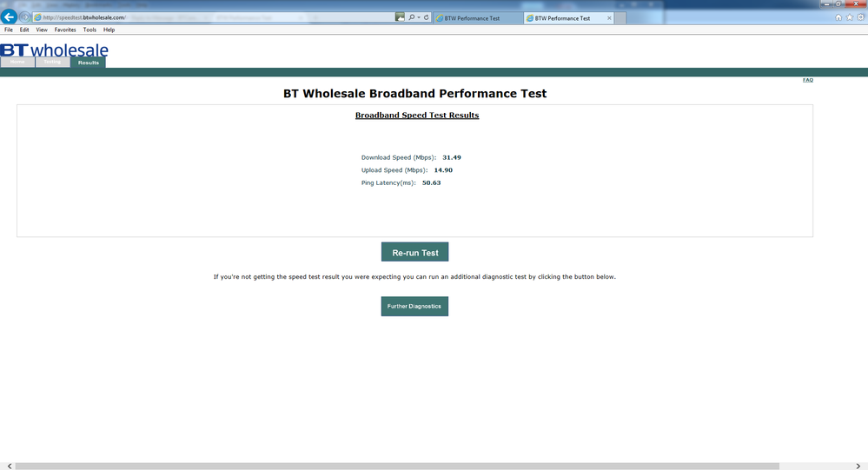Click the Download Speed (Mbps) label
The height and width of the screenshot is (470, 868).
[399, 157]
